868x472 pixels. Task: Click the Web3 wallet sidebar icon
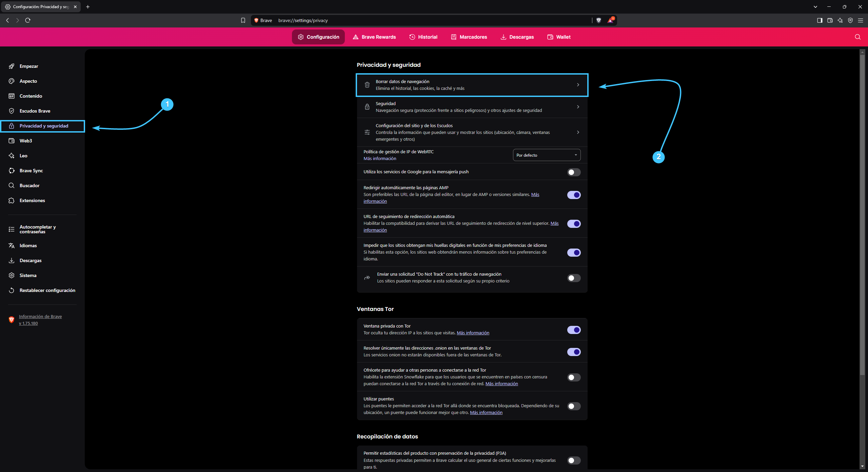12,141
